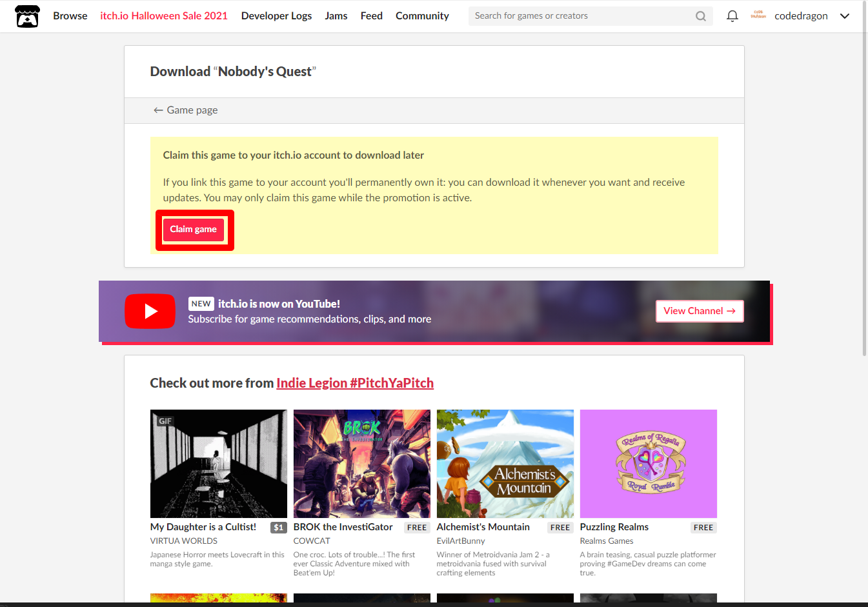Click the search magnifier icon
The height and width of the screenshot is (607, 868).
tap(700, 16)
